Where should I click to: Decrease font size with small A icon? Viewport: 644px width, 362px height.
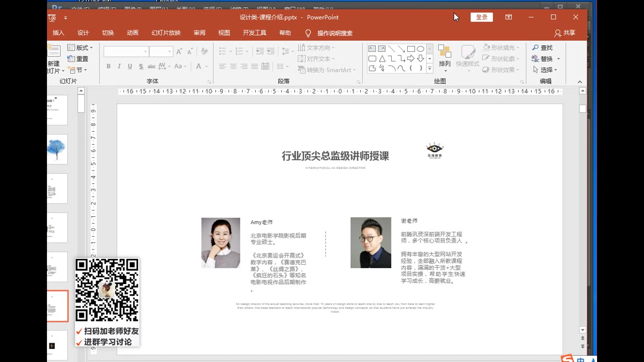tap(190, 51)
